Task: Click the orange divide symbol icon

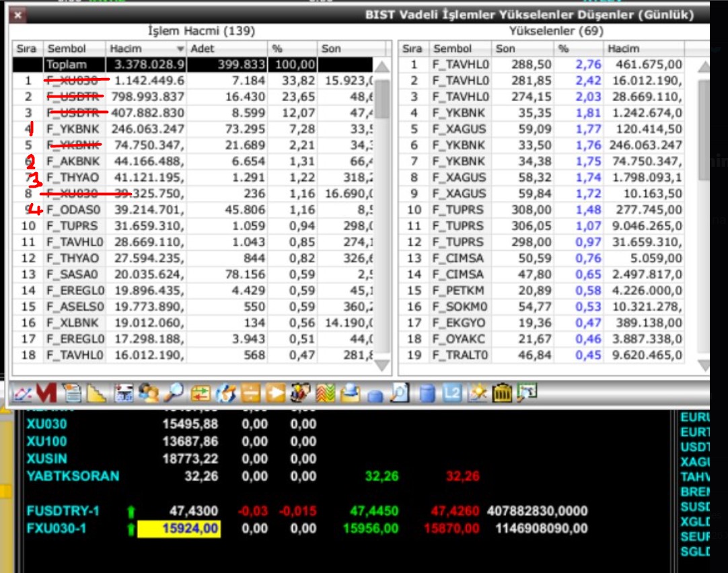Action: pyautogui.click(x=251, y=393)
